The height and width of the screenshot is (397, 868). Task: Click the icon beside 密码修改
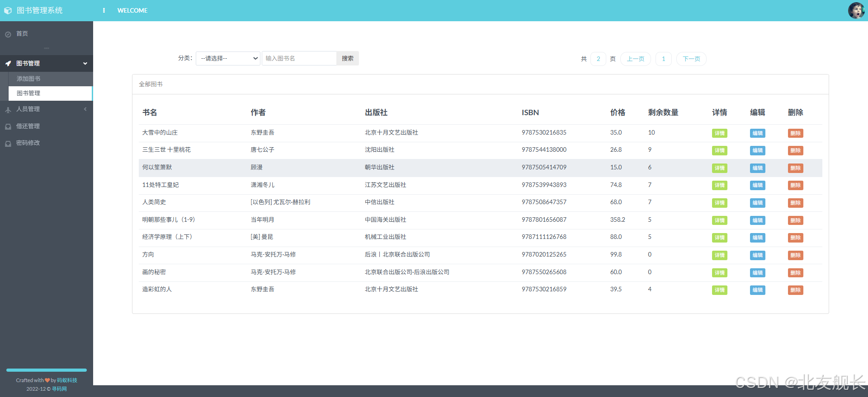[x=8, y=144]
